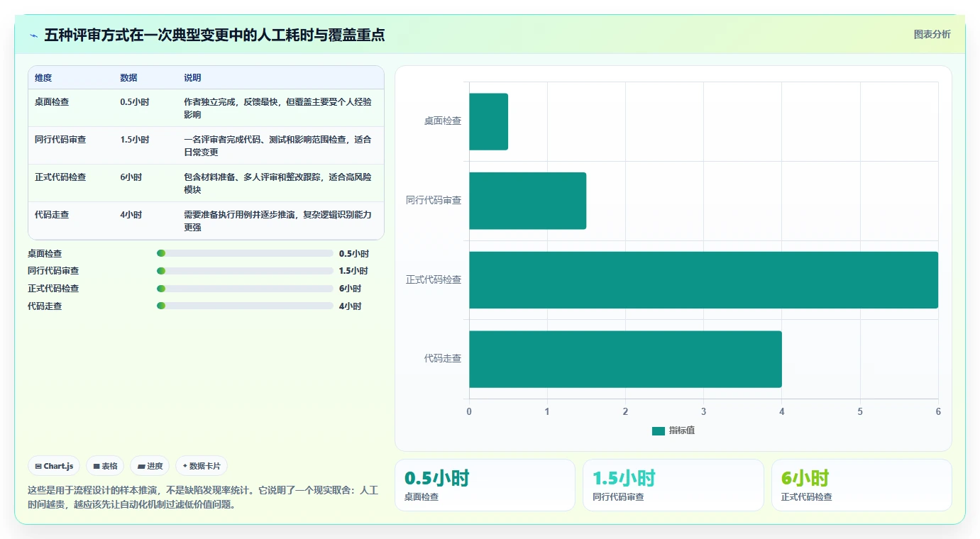Click the 桌面检查 label in progress list
This screenshot has width=980, height=539.
pos(45,253)
